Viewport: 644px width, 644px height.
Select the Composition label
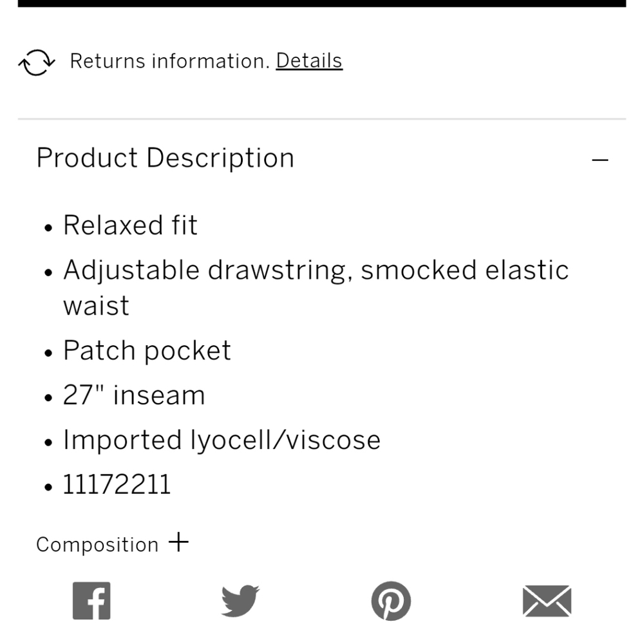click(x=97, y=545)
